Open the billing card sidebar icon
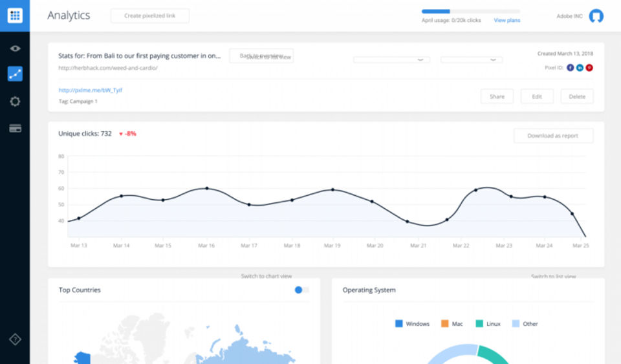Viewport: 621px width, 364px height. click(x=15, y=128)
